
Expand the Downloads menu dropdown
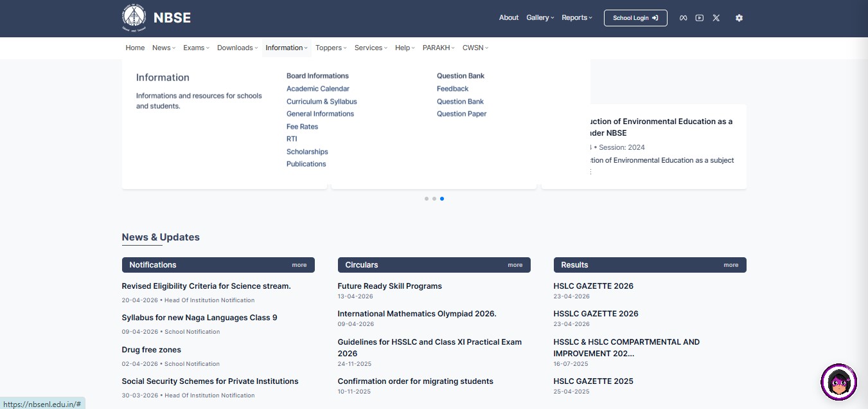(237, 48)
